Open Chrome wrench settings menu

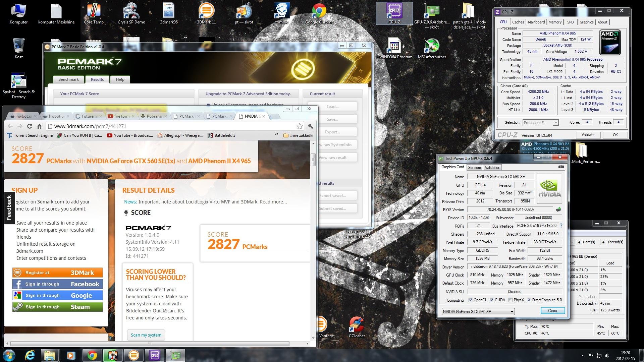[310, 126]
